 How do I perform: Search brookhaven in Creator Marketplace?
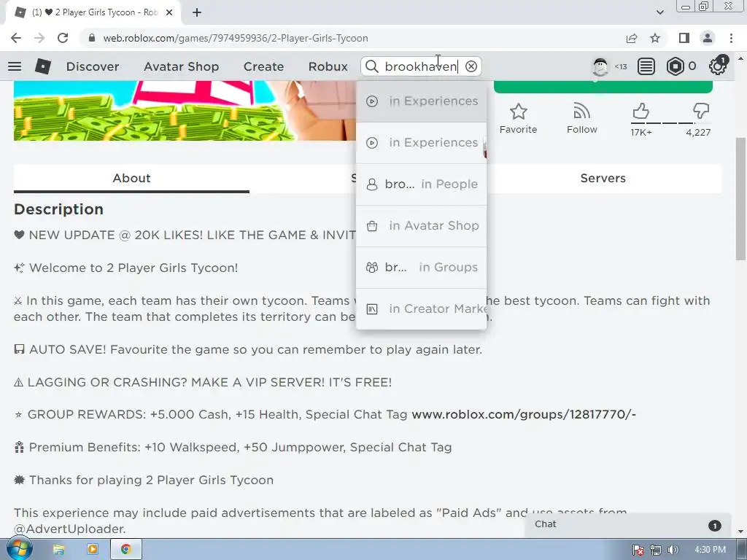click(421, 308)
